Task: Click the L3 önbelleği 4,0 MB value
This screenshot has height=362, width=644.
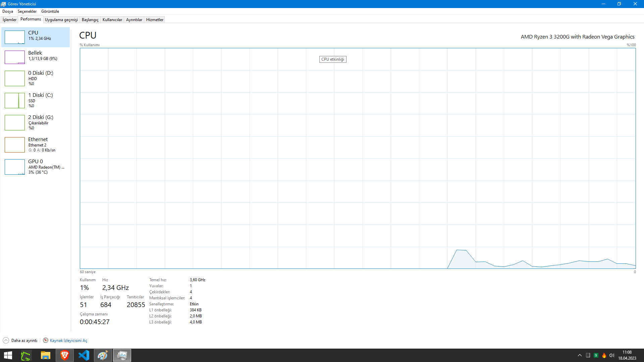Action: tap(196, 322)
